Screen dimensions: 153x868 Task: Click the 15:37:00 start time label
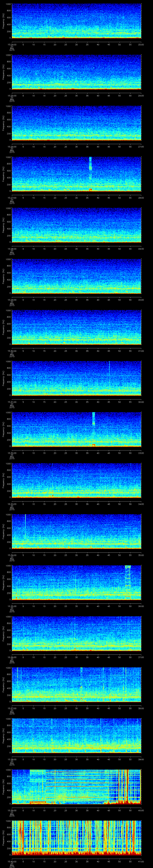[x=12, y=708]
